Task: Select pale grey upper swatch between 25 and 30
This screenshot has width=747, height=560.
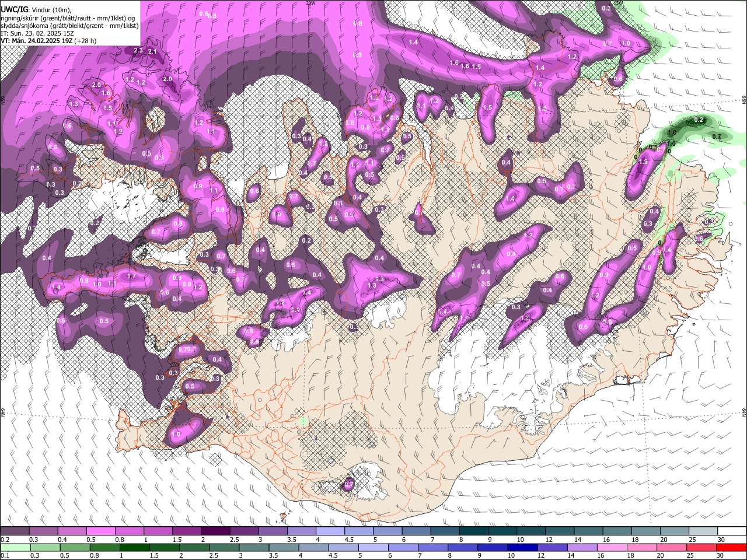Action: click(703, 531)
